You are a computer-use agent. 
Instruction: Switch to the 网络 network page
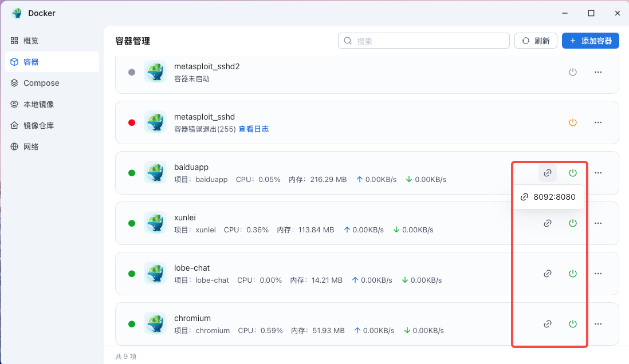(52, 147)
